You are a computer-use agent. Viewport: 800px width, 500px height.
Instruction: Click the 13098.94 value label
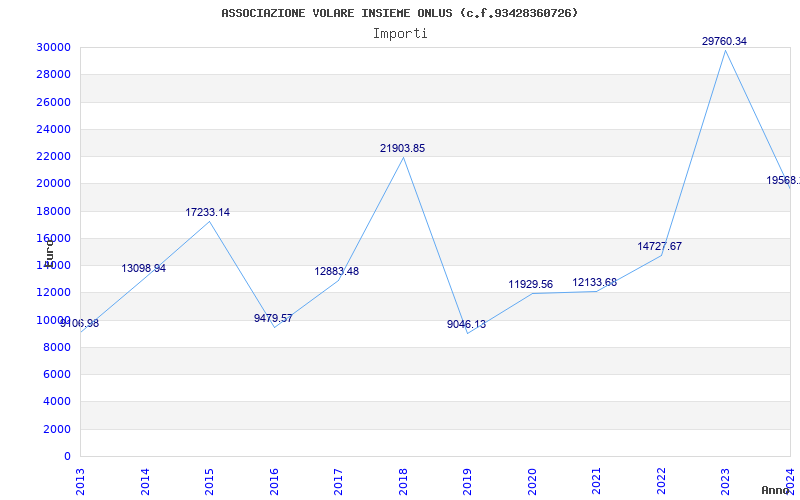(143, 268)
